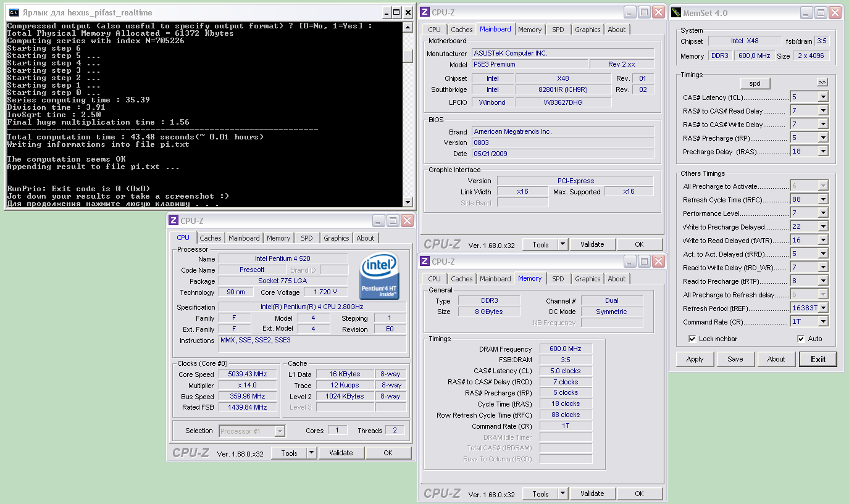Open Read to Write Delay (tRD_WR) dropdown
The width and height of the screenshot is (849, 504).
tap(823, 267)
